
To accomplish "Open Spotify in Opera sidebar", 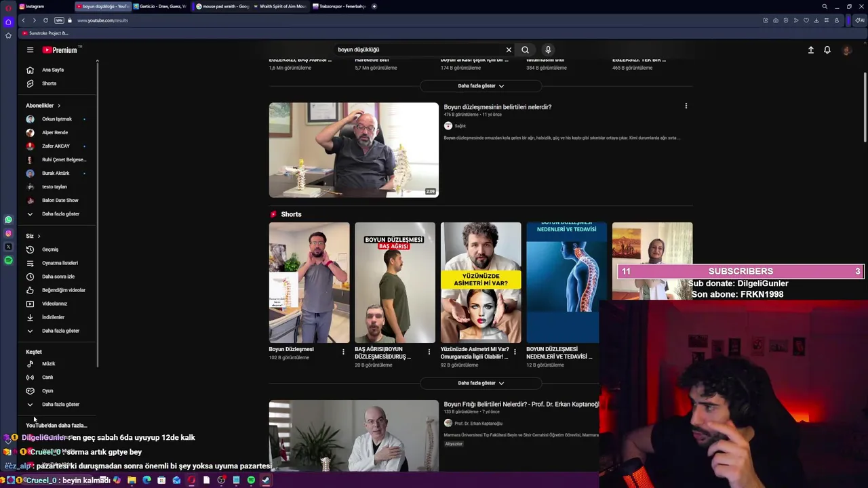I will click(8, 260).
